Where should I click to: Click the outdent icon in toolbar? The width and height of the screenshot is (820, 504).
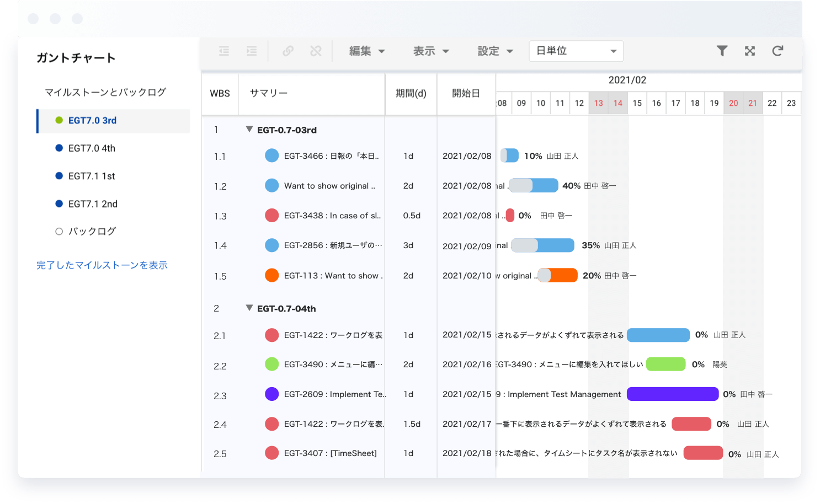point(224,51)
